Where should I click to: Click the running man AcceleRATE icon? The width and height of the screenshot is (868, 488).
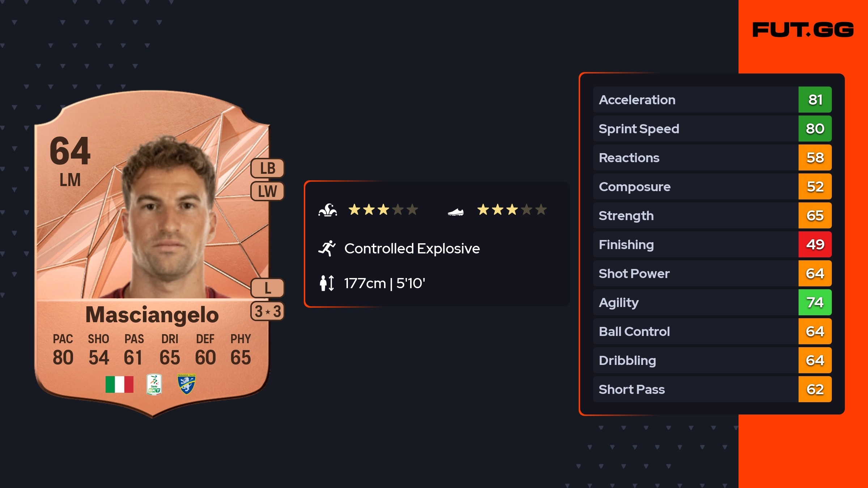click(x=327, y=248)
